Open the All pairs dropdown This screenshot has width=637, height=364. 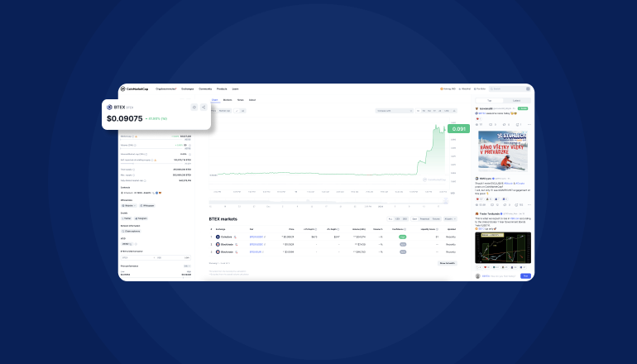click(450, 219)
